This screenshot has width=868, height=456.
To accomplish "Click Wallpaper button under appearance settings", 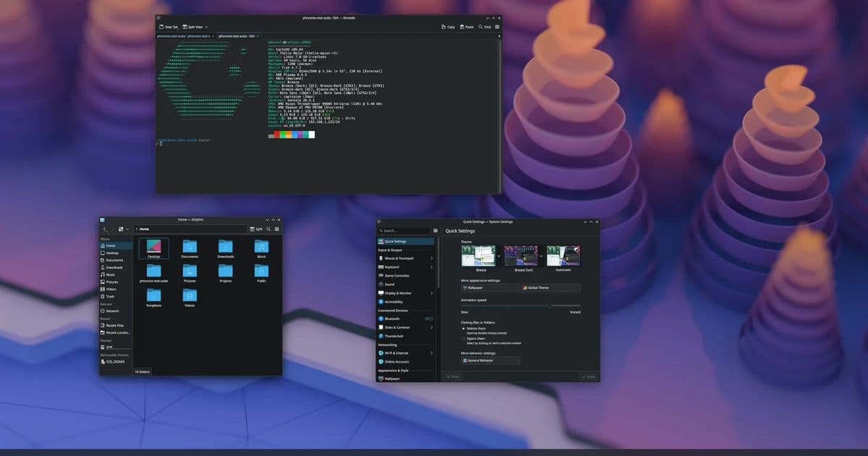I will click(490, 287).
